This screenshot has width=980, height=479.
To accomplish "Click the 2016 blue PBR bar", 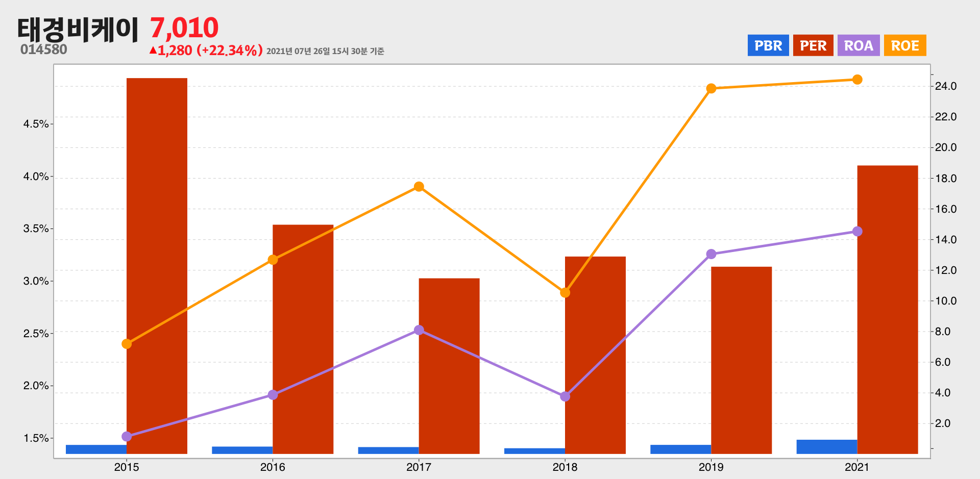I will click(x=242, y=450).
